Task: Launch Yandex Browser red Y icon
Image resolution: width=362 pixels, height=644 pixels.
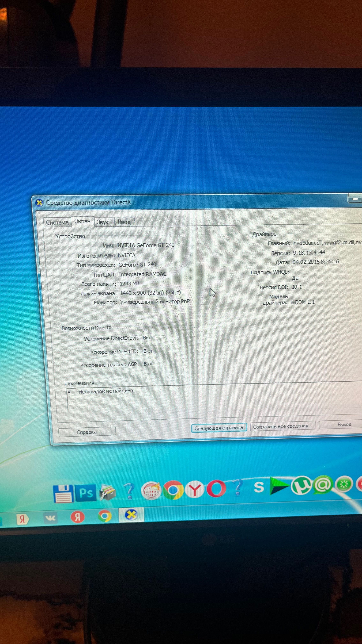Action: (195, 489)
